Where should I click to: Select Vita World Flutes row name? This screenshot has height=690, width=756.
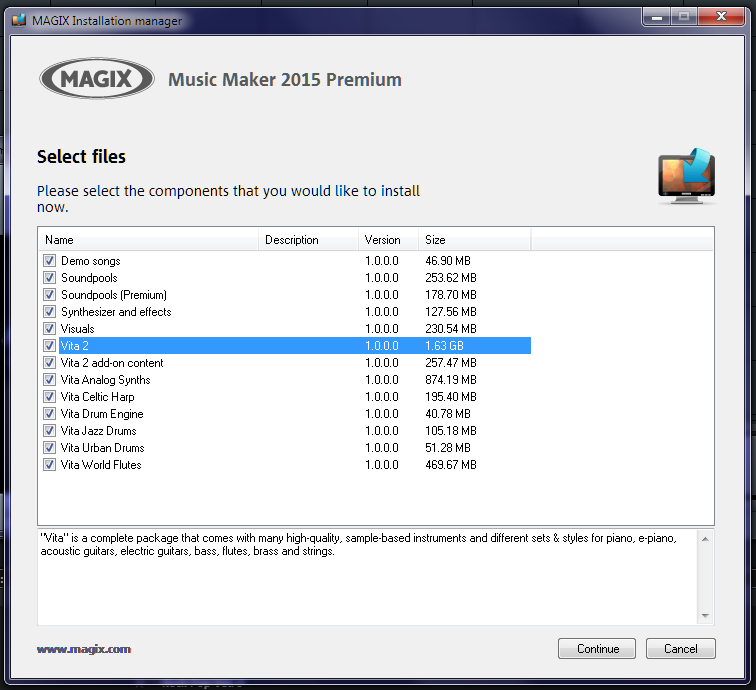(x=101, y=465)
